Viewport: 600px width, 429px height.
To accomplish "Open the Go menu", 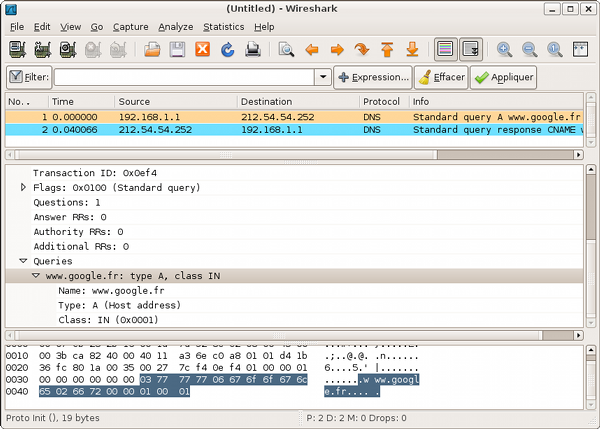I will click(x=97, y=27).
